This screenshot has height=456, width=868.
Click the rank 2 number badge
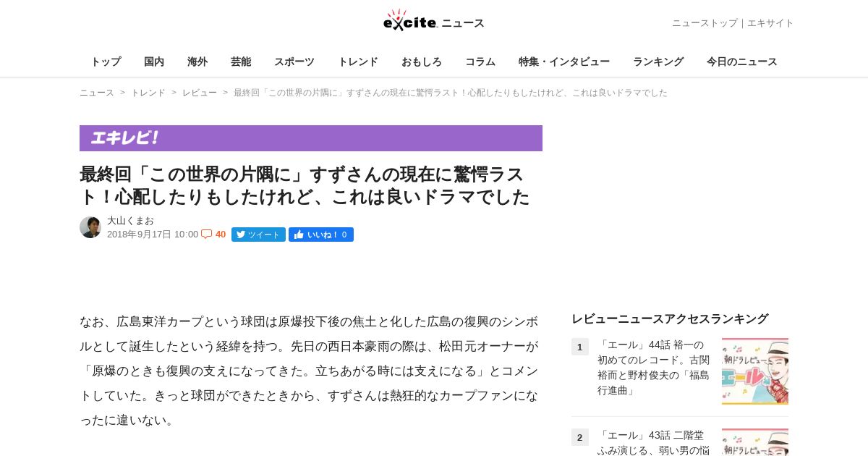click(579, 437)
